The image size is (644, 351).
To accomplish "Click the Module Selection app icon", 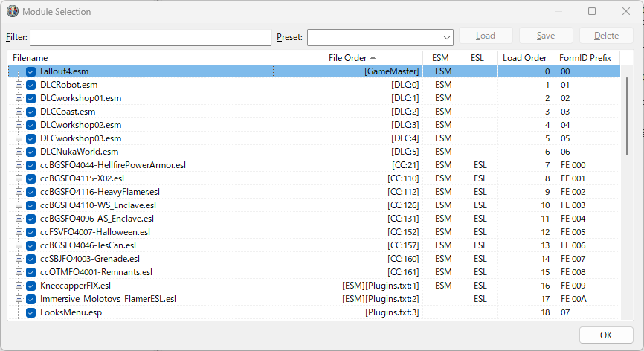I will tap(13, 11).
